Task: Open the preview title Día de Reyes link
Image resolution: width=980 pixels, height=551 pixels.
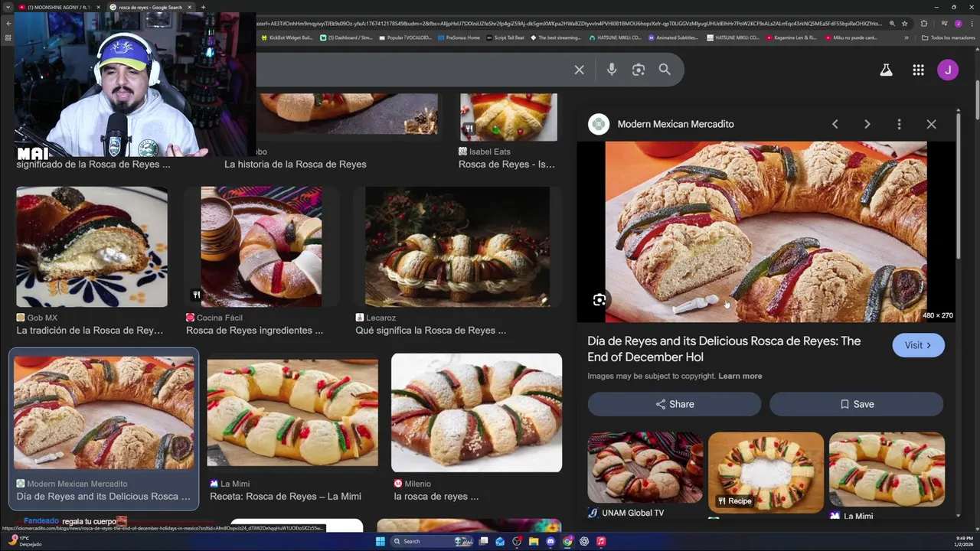Action: pos(724,349)
